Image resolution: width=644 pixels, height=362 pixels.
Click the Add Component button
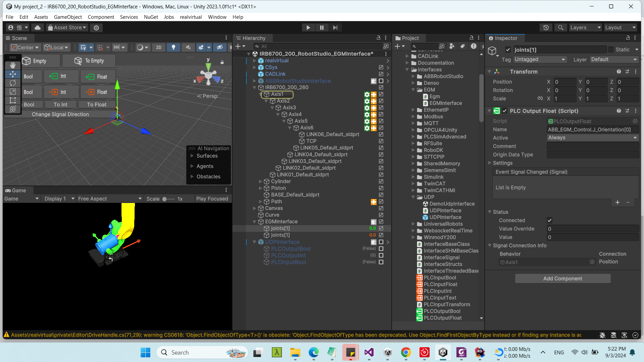point(562,278)
